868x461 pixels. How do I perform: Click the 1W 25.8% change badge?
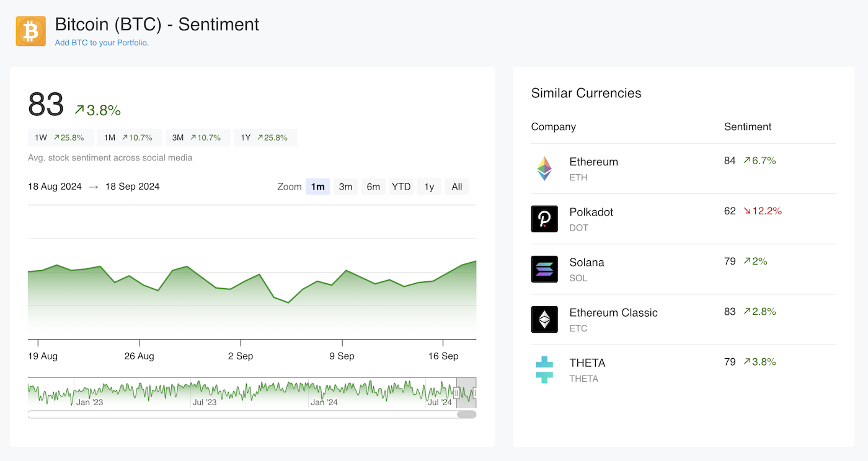60,138
